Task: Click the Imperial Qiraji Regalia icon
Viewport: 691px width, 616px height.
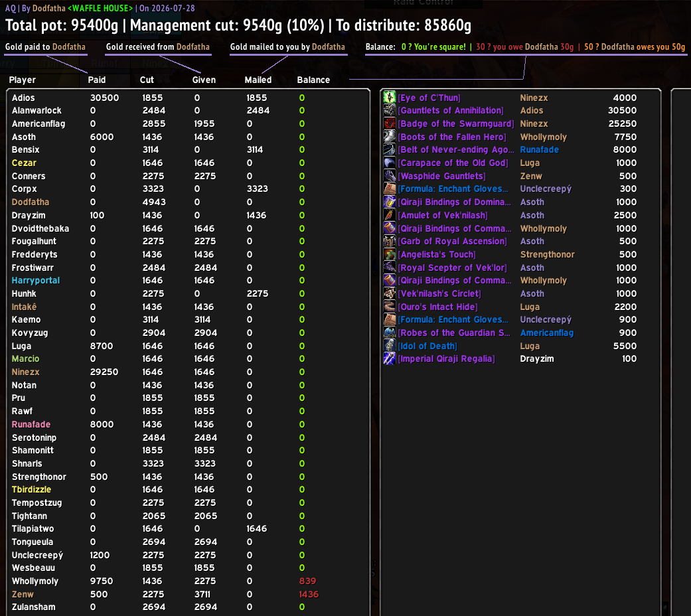Action: [390, 358]
